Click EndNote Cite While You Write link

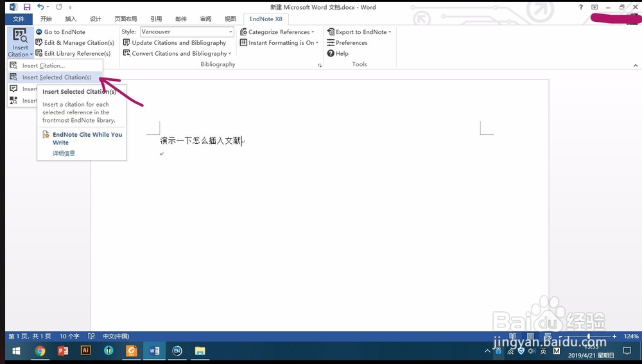[x=87, y=139]
